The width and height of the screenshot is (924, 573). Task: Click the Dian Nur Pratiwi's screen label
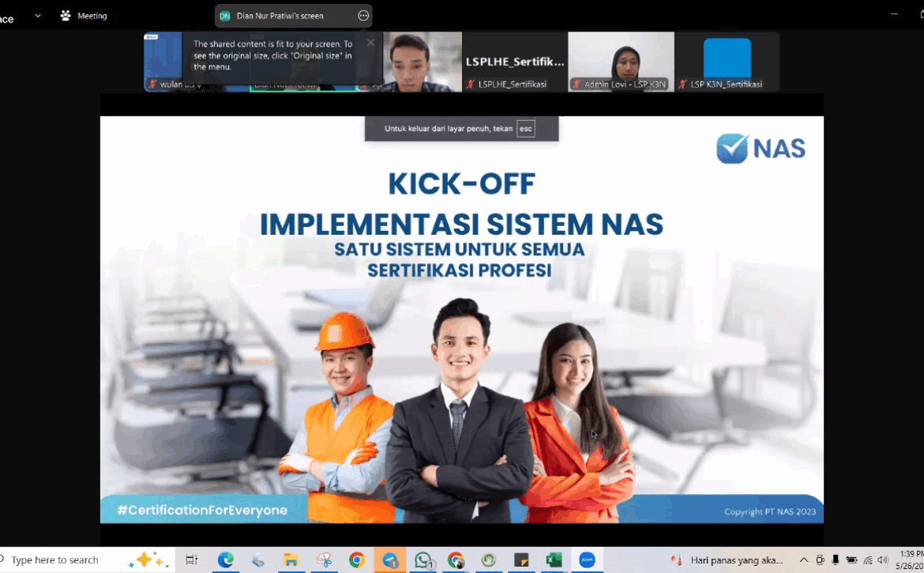(x=280, y=16)
